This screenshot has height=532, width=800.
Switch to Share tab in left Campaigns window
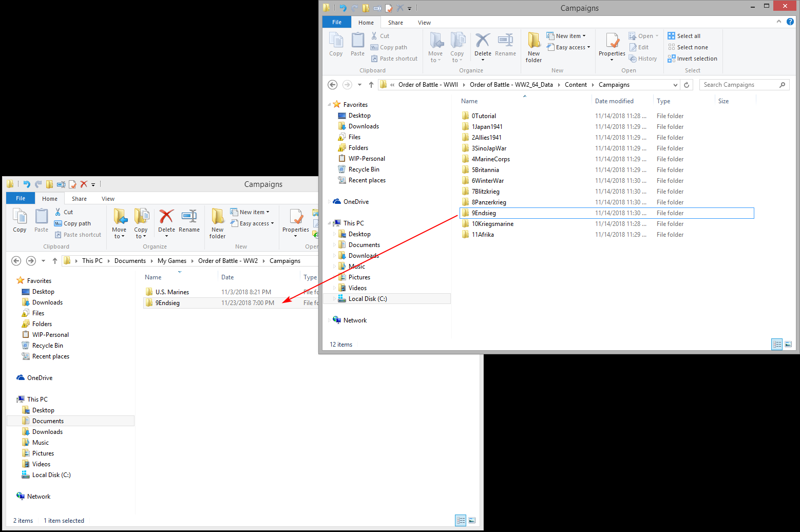(x=79, y=199)
